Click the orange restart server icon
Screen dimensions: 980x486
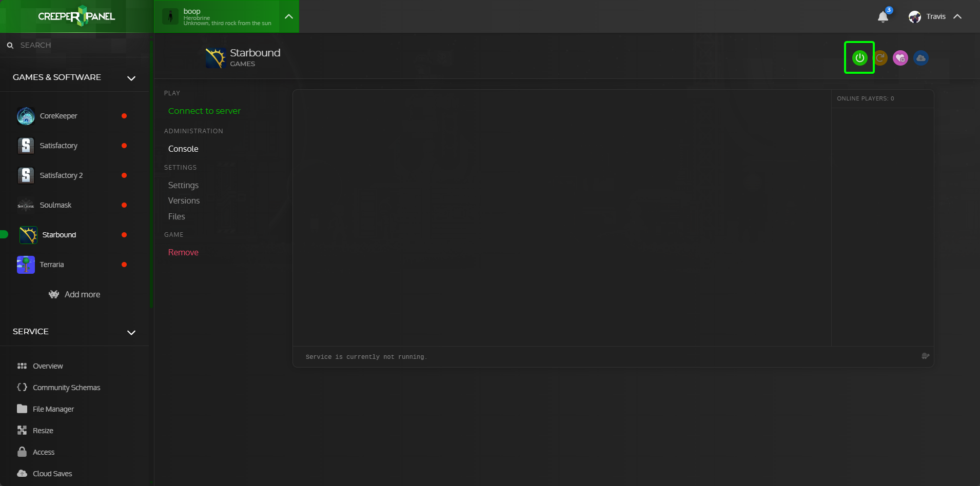tap(880, 58)
